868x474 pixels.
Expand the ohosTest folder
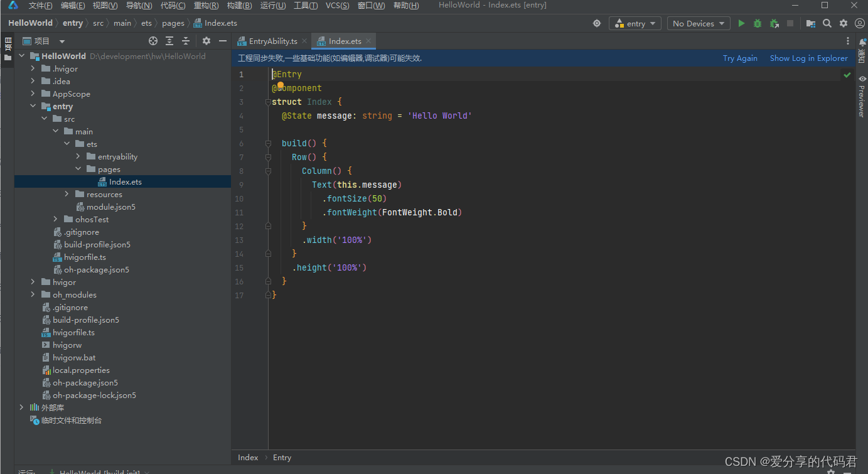coord(56,219)
